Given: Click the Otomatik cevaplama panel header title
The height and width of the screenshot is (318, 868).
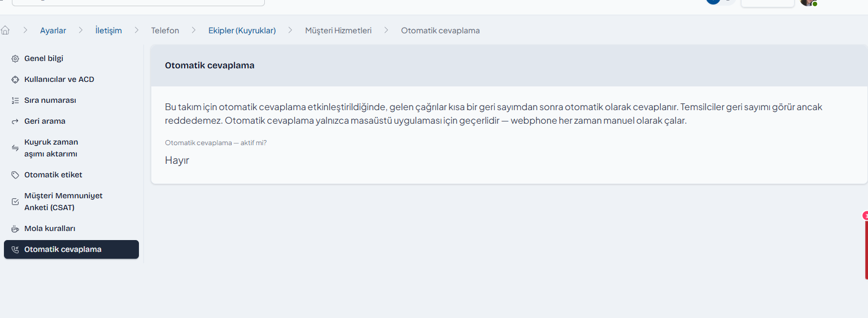Looking at the screenshot, I should [x=210, y=66].
